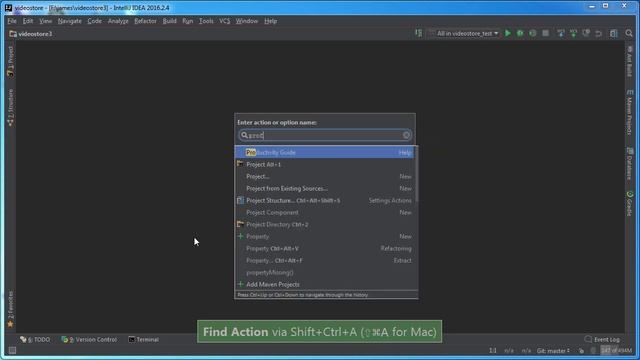Open the Git: master branch selector
The image size is (640, 360).
pos(553,351)
